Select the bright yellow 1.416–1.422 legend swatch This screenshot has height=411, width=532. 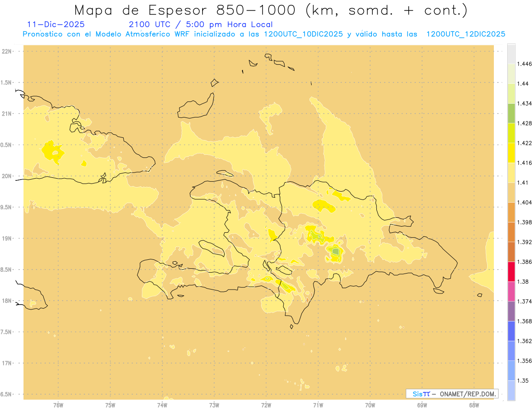coord(511,153)
